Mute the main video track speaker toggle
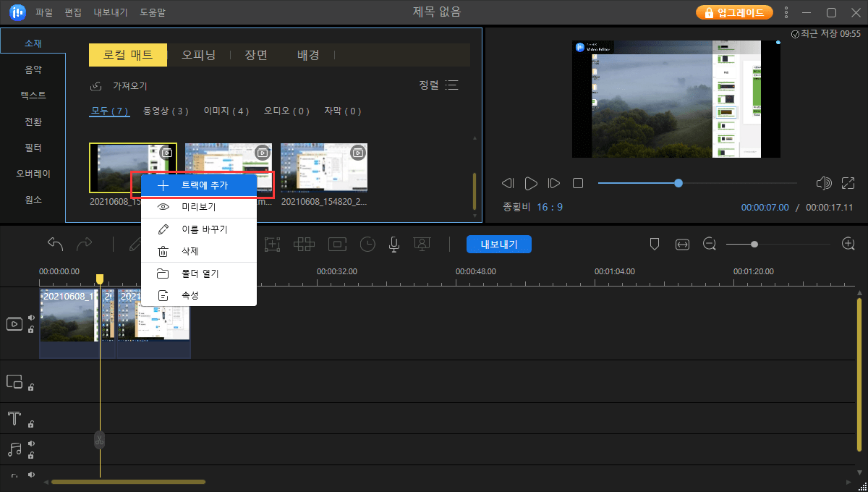This screenshot has height=492, width=868. 30,317
